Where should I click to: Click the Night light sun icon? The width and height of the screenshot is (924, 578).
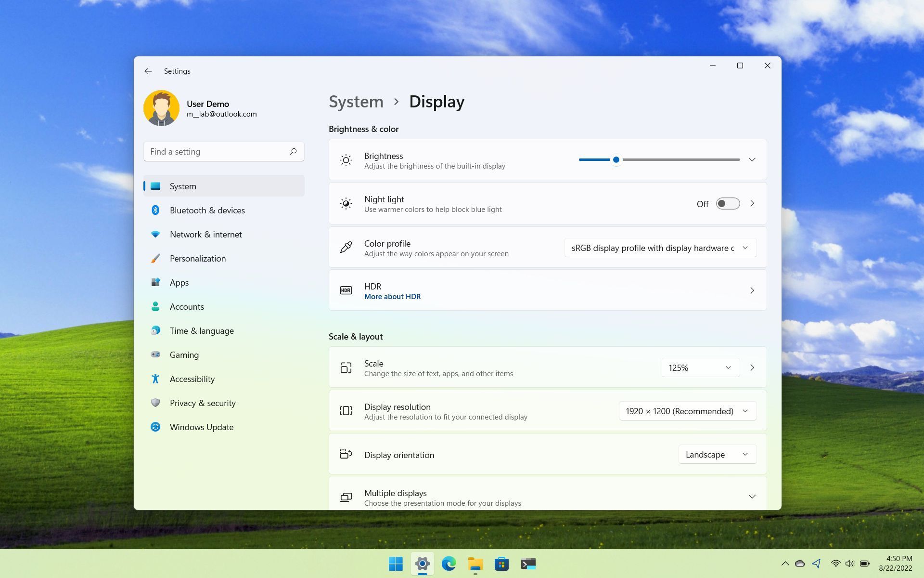tap(345, 203)
